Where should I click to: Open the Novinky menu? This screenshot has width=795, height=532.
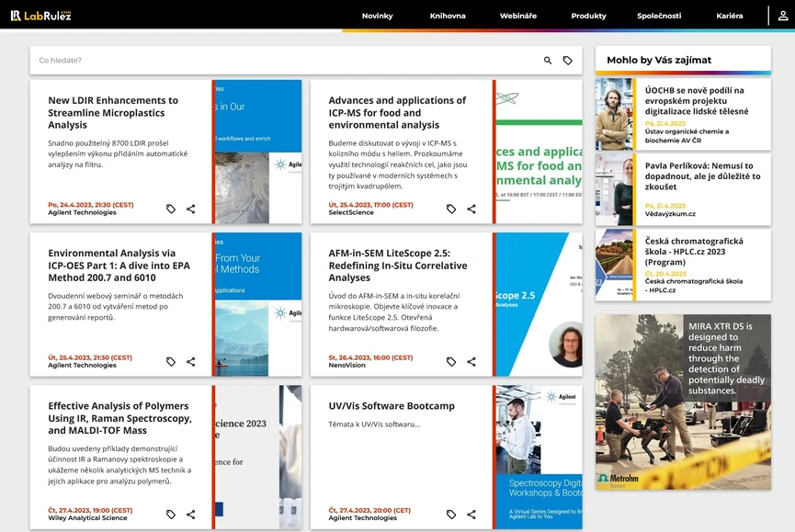(377, 16)
